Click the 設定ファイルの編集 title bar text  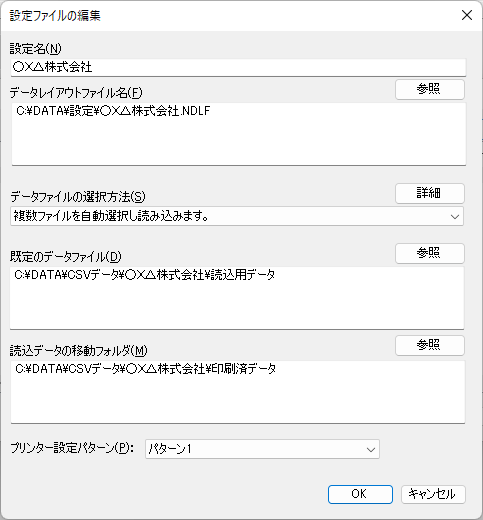(x=55, y=16)
